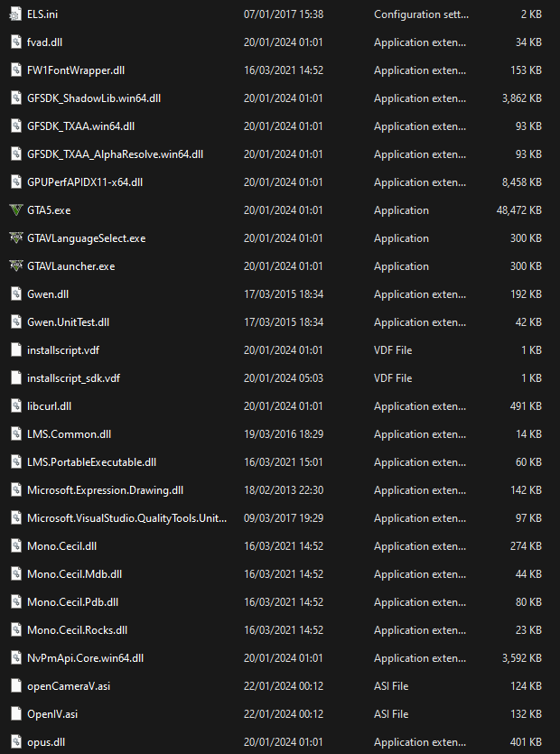Click the ELS.ini configuration file icon
Viewport: 560px width, 754px height.
pos(15,14)
